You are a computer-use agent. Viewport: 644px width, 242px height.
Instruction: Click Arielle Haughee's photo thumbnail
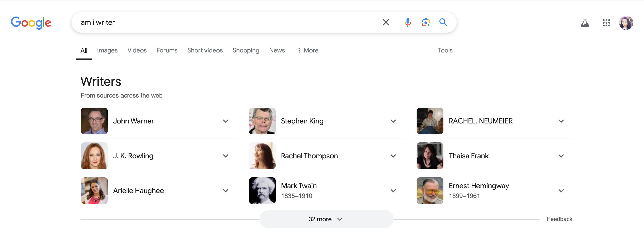94,191
